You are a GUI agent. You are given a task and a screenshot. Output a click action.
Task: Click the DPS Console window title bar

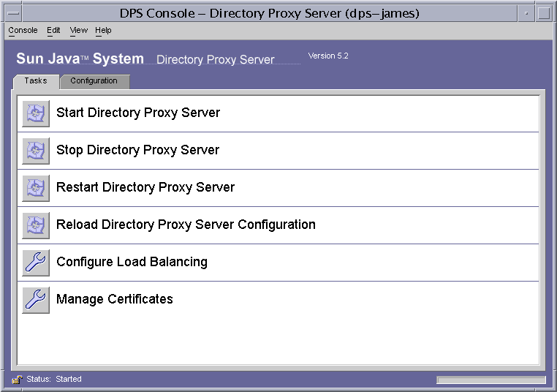click(x=269, y=13)
